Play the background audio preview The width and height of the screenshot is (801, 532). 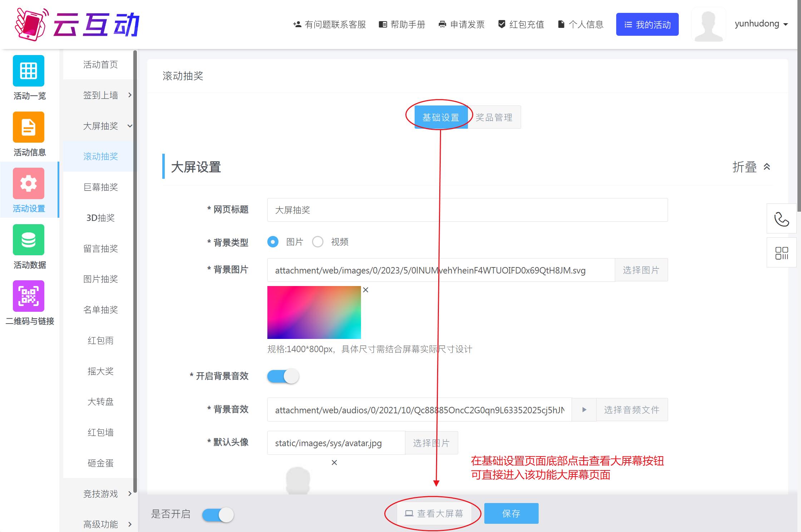click(584, 410)
